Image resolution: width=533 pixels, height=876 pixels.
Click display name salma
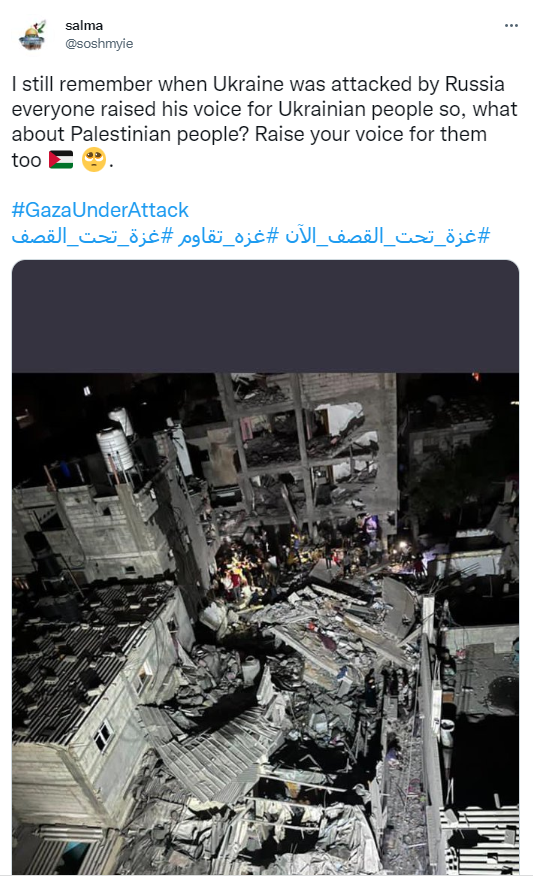point(84,26)
